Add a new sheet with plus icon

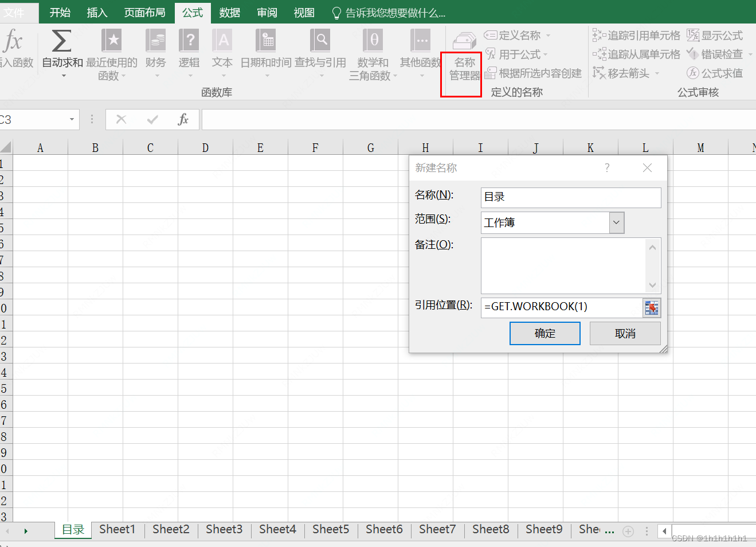point(628,532)
